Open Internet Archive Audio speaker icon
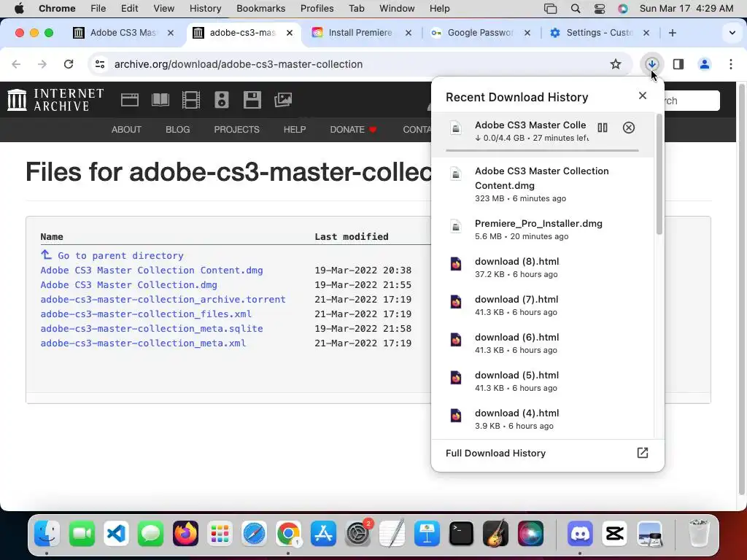The width and height of the screenshot is (747, 560). click(222, 100)
